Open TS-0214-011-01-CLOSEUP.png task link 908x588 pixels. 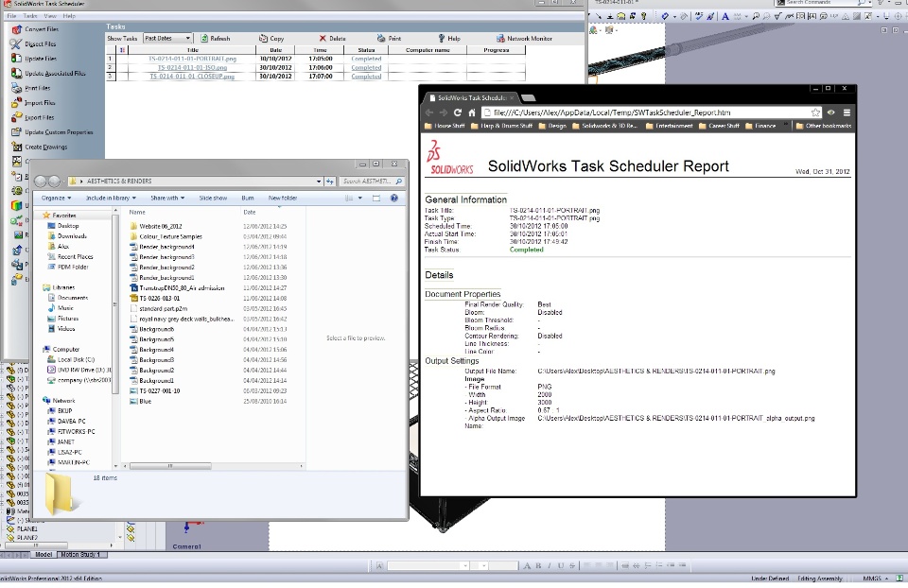[192, 77]
